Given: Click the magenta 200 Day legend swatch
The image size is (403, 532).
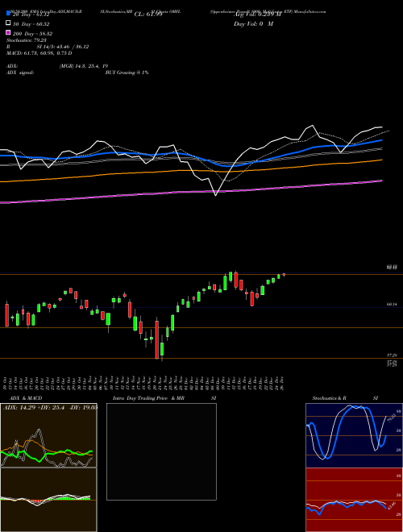Looking at the screenshot, I should [x=8, y=33].
